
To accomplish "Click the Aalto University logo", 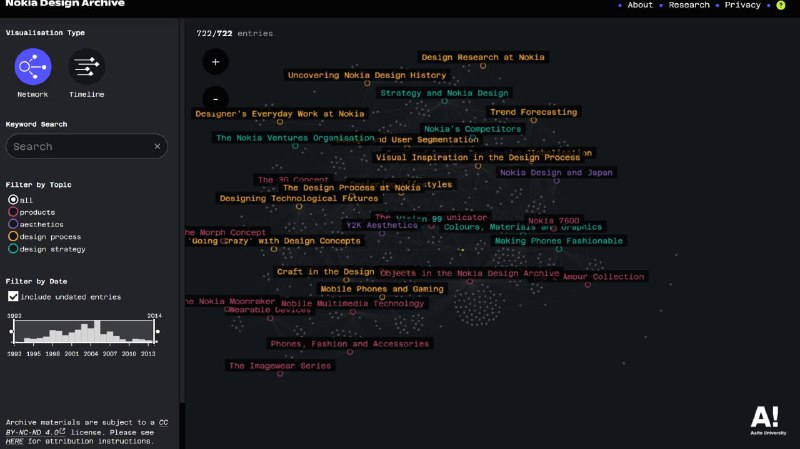I will coord(767,420).
